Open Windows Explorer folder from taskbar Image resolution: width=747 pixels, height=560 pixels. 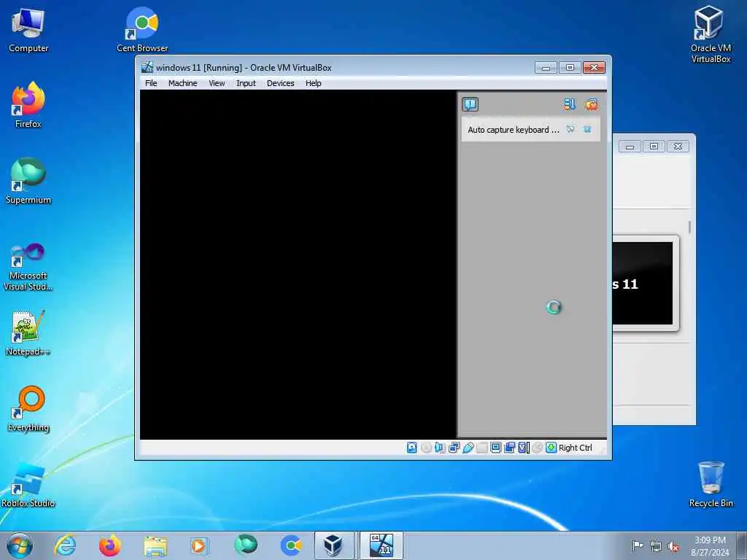tap(155, 545)
